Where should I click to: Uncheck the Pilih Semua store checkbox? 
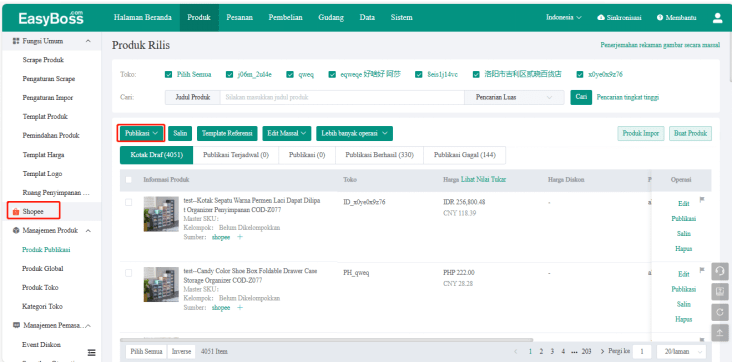pos(169,74)
